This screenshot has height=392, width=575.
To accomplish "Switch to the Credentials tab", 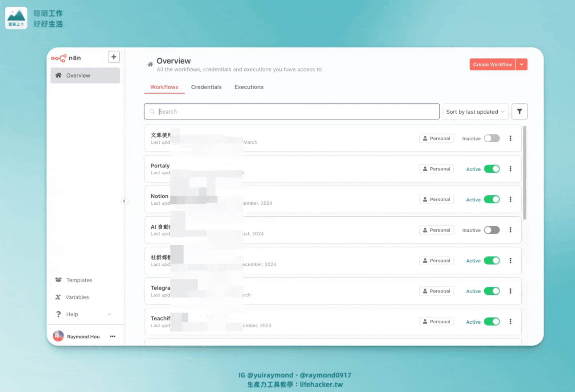I will point(206,87).
